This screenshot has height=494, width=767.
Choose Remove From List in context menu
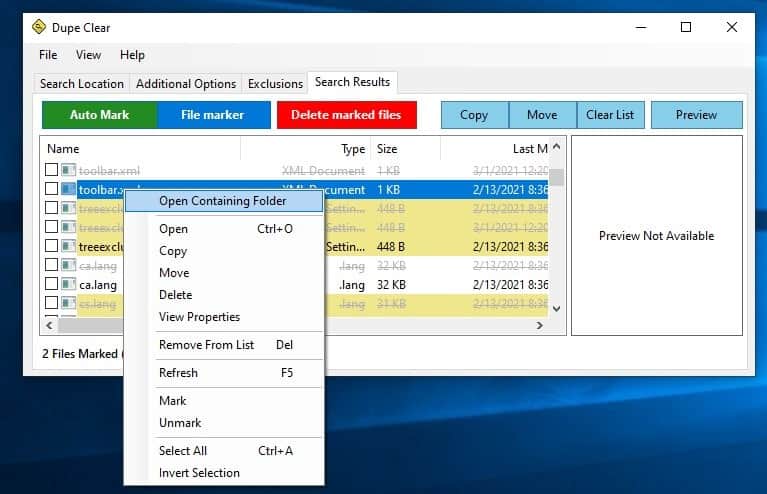pos(224,345)
